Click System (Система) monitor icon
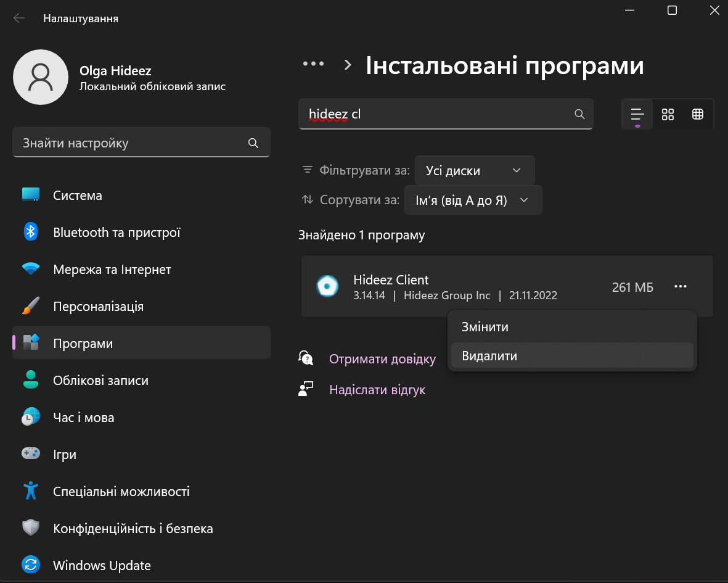This screenshot has width=728, height=583. (x=31, y=195)
